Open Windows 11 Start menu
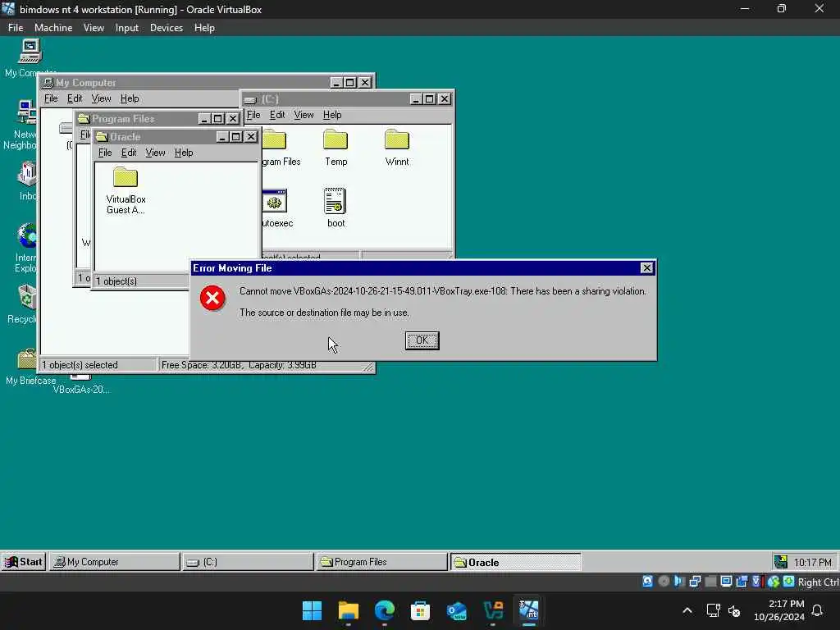Screen dimensions: 840x630 coord(312,610)
